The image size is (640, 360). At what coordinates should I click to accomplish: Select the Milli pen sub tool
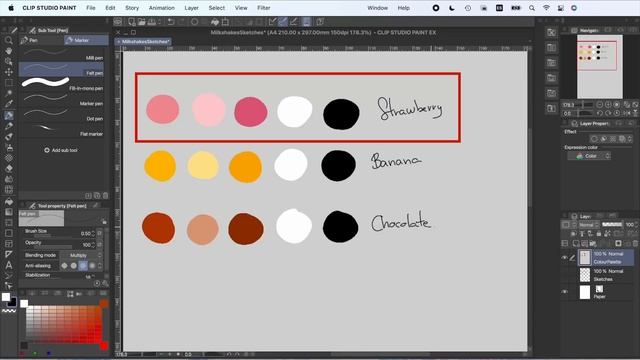(x=61, y=54)
